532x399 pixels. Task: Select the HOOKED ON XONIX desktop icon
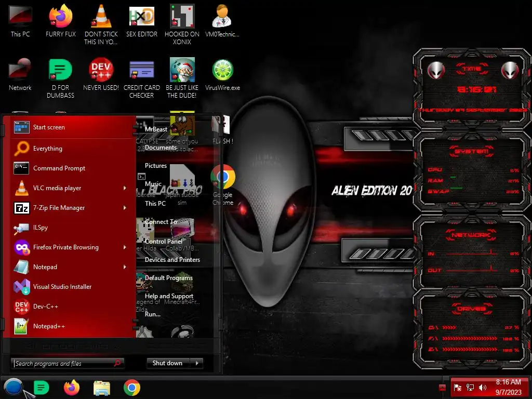pos(182,24)
